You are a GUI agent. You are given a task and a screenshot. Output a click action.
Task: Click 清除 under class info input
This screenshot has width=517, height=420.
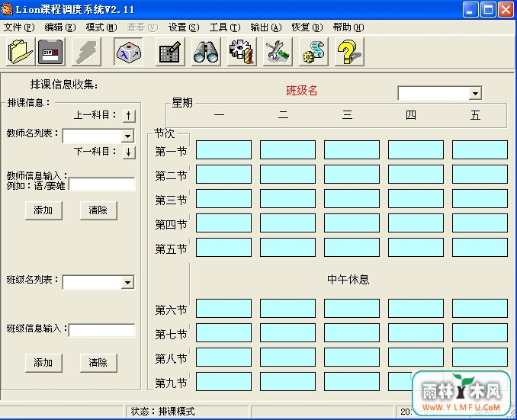point(98,363)
